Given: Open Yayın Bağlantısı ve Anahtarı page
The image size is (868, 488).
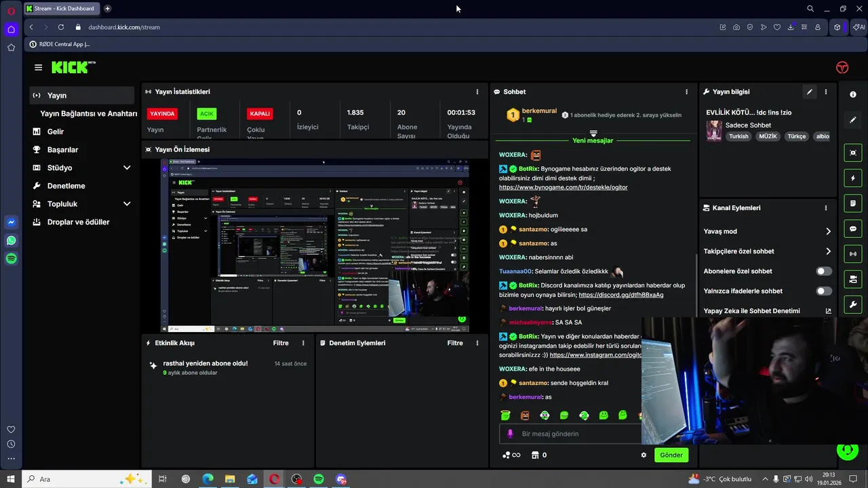Looking at the screenshot, I should point(88,114).
